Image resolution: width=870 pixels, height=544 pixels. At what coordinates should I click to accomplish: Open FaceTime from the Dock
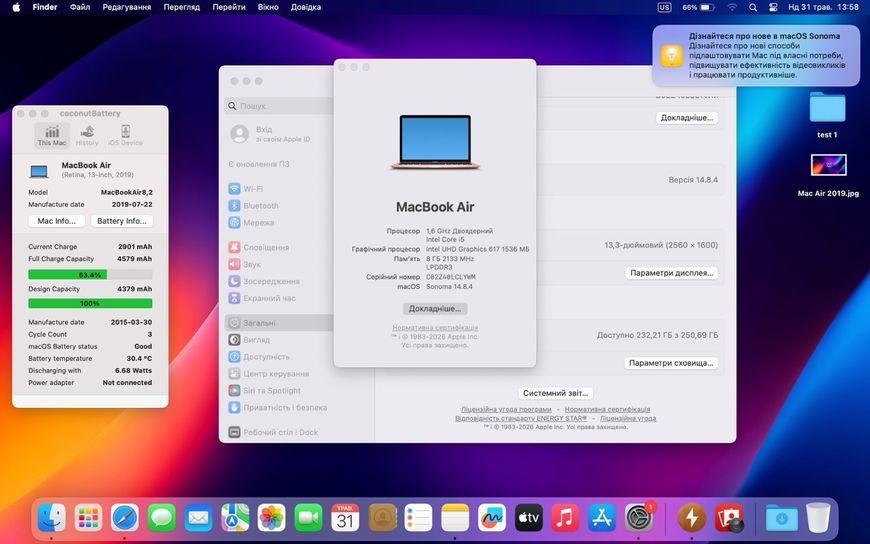tap(308, 518)
